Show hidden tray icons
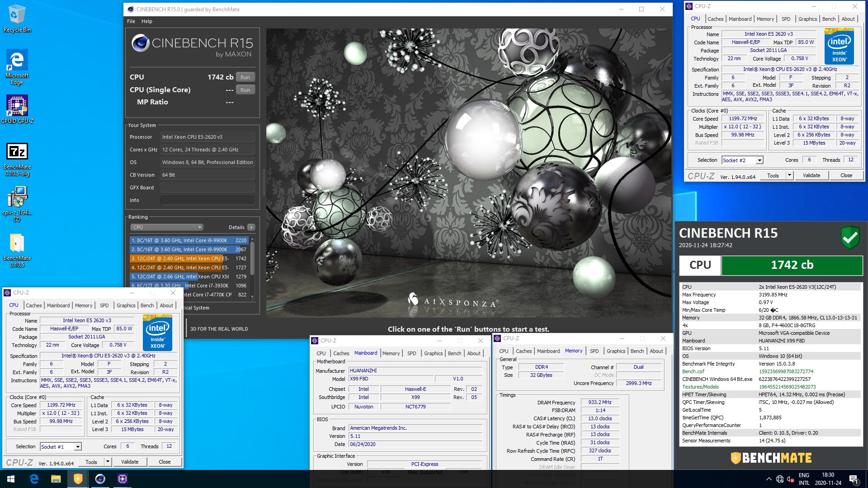The height and width of the screenshot is (488, 868). click(x=769, y=479)
